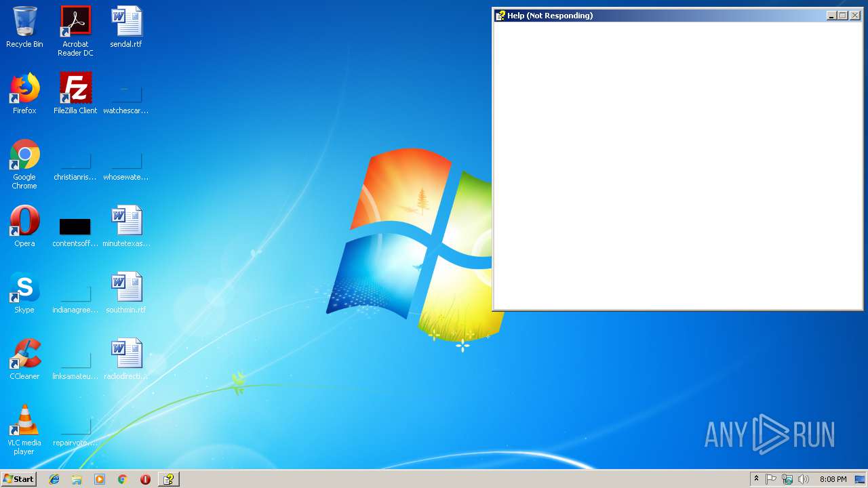Click the Show desktop button
Image resolution: width=868 pixels, height=488 pixels.
[x=860, y=479]
